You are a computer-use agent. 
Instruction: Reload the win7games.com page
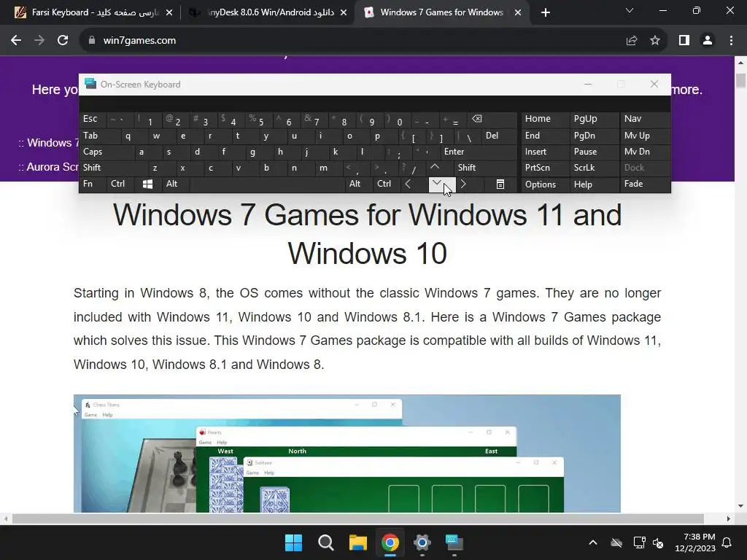point(63,41)
